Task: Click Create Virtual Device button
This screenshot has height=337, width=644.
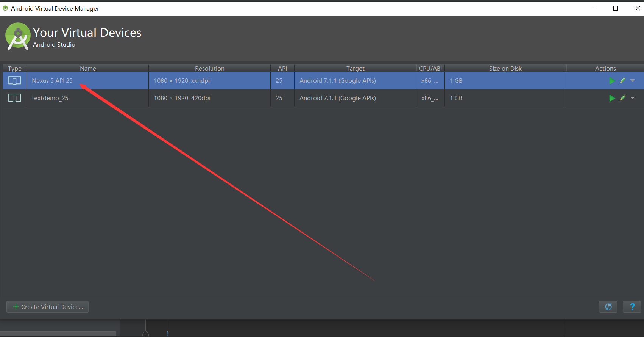Action: (48, 307)
